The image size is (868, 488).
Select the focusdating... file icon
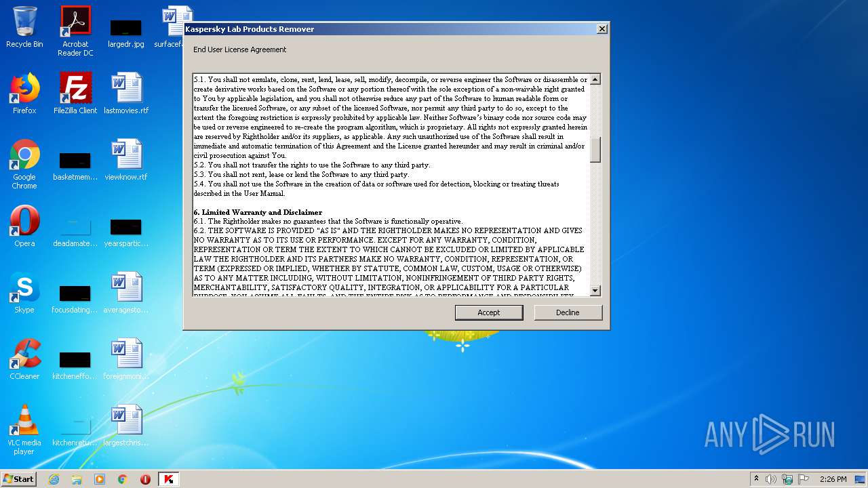75,298
